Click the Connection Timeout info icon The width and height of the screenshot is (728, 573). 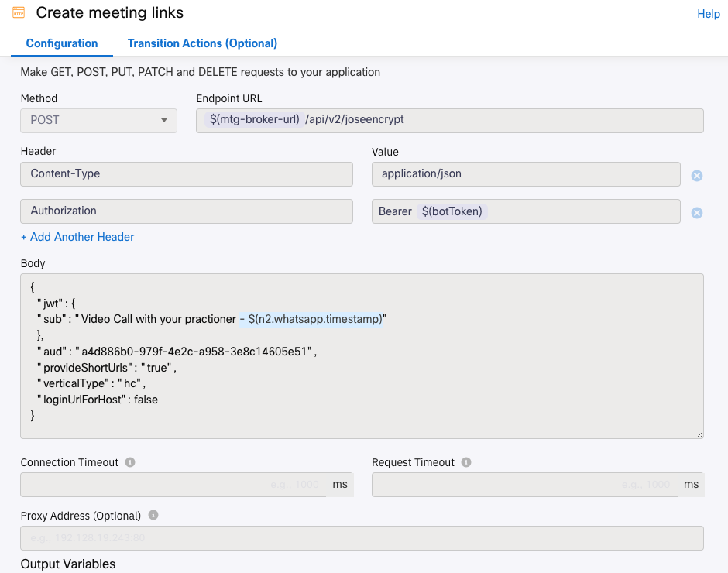click(x=130, y=462)
